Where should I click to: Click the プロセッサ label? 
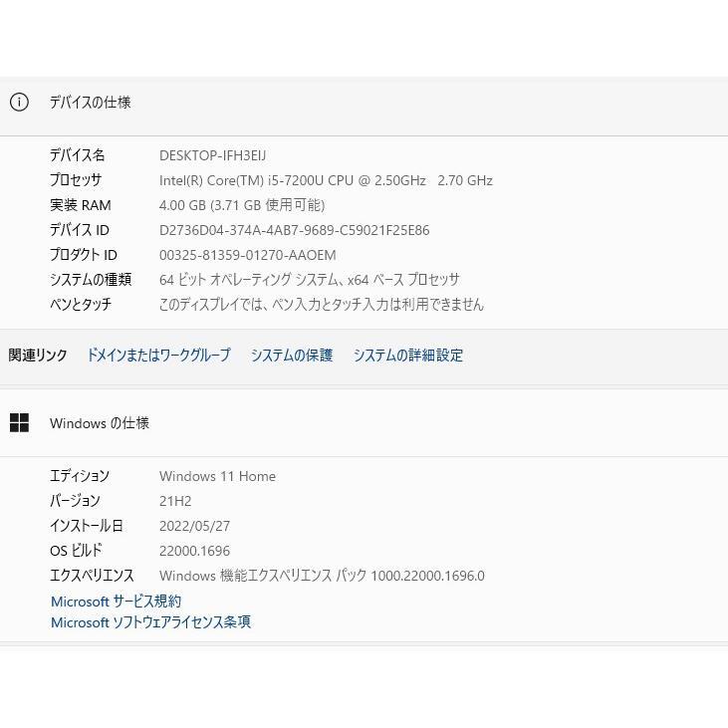pyautogui.click(x=76, y=180)
